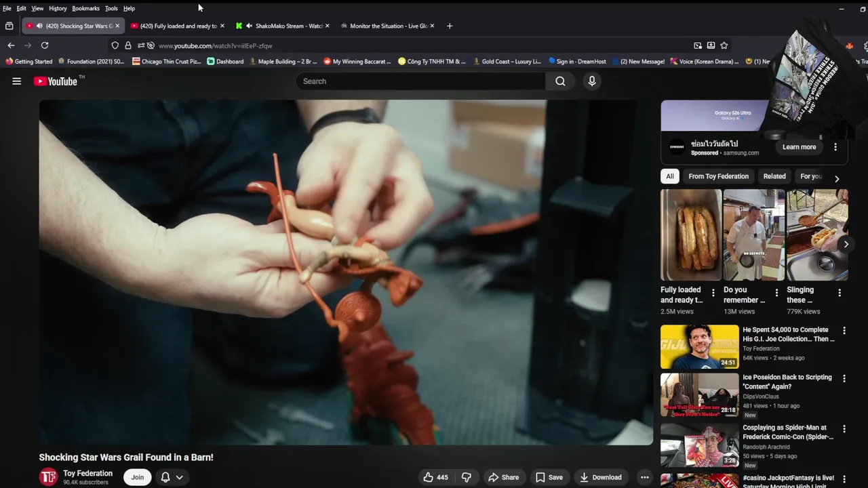The width and height of the screenshot is (868, 488).
Task: Open the menu for the Cosplaying as Spider-Man video
Action: (x=844, y=429)
